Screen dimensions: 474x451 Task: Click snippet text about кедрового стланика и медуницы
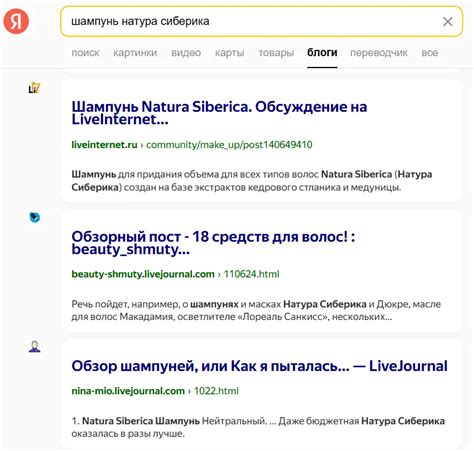point(252,181)
